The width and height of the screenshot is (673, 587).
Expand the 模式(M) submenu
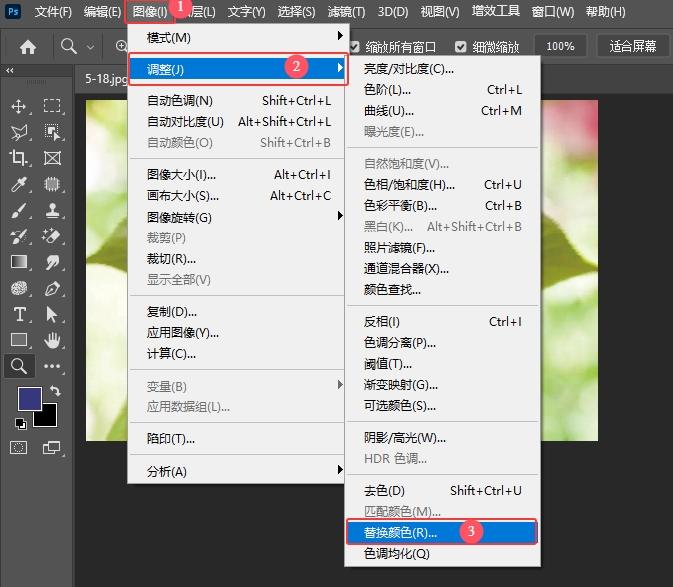point(239,38)
